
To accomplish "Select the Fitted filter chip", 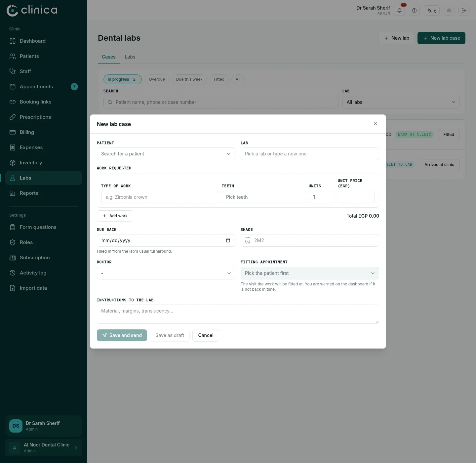I will tap(219, 79).
